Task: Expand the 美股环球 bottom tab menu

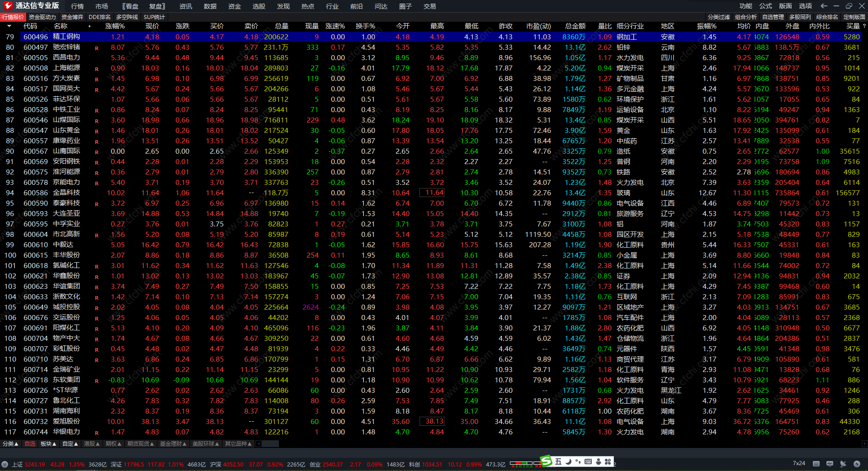Action: click(206, 444)
